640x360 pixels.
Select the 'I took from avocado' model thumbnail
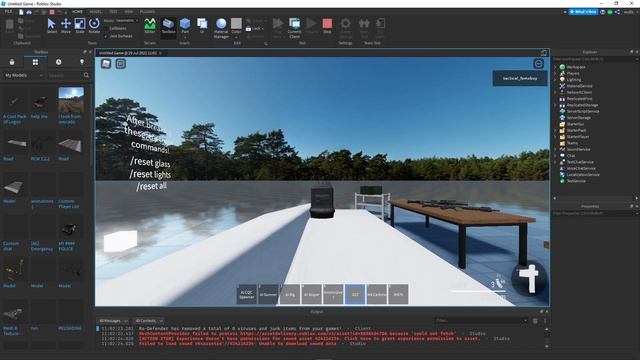coord(71,100)
